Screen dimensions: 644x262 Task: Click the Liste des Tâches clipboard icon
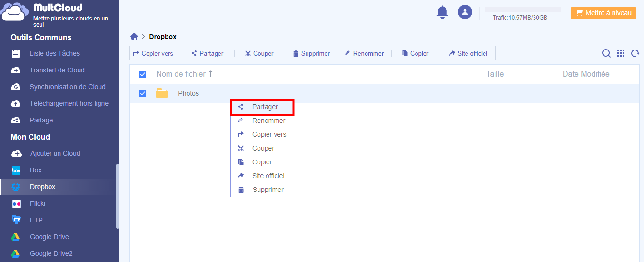pyautogui.click(x=16, y=53)
